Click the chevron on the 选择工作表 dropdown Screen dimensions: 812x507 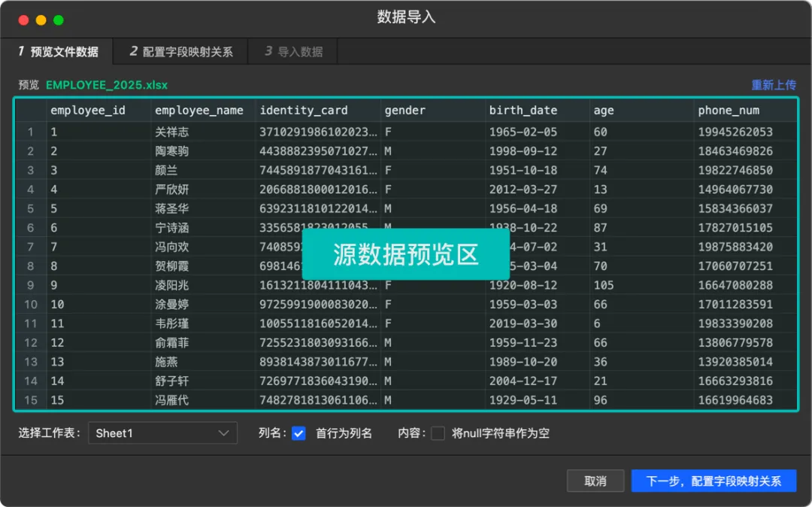coord(223,433)
